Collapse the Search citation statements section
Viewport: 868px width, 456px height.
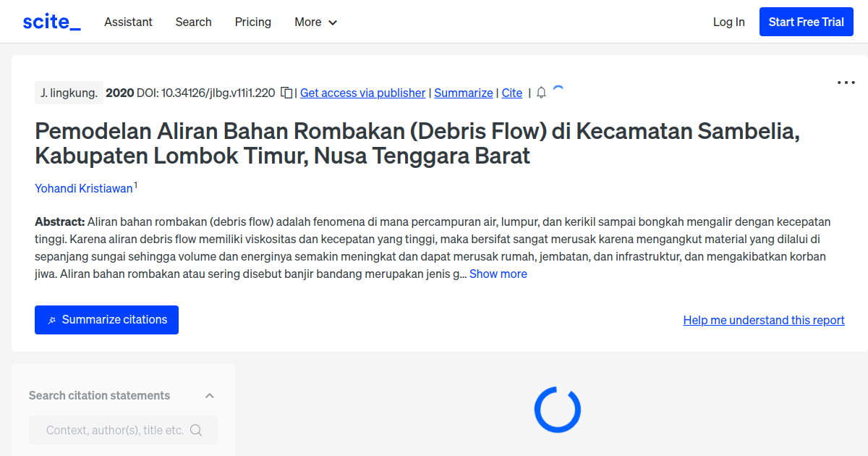point(209,395)
